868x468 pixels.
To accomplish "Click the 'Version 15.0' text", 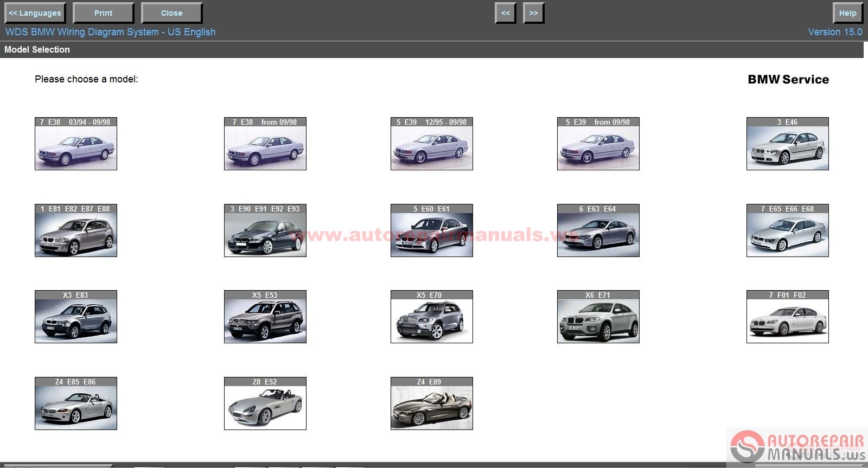I will coord(835,32).
